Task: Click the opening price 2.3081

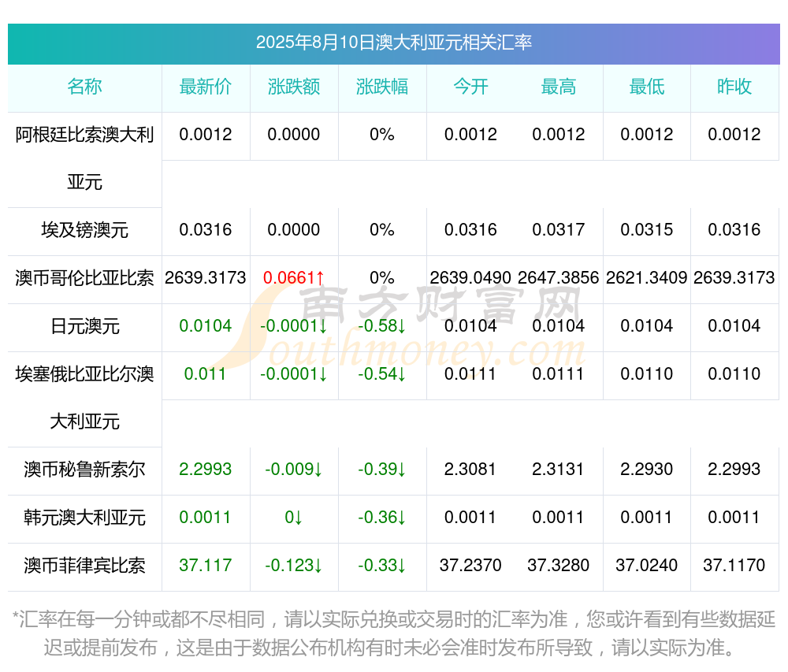Action: click(x=470, y=469)
